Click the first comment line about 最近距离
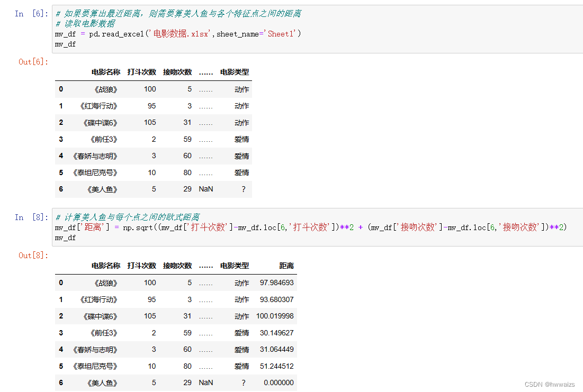The width and height of the screenshot is (583, 392). tap(178, 14)
